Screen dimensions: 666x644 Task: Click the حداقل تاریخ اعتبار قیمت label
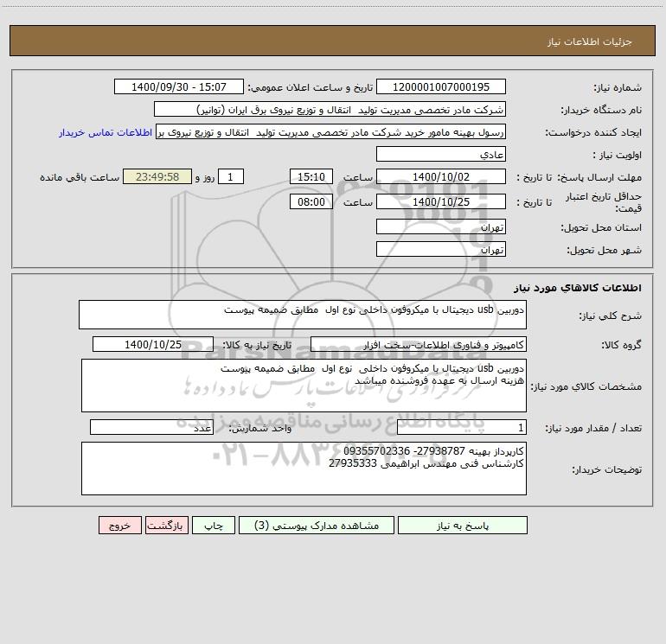pyautogui.click(x=604, y=202)
